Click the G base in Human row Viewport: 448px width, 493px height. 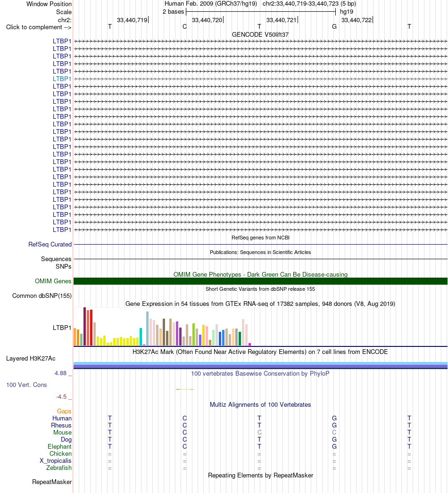click(x=334, y=418)
